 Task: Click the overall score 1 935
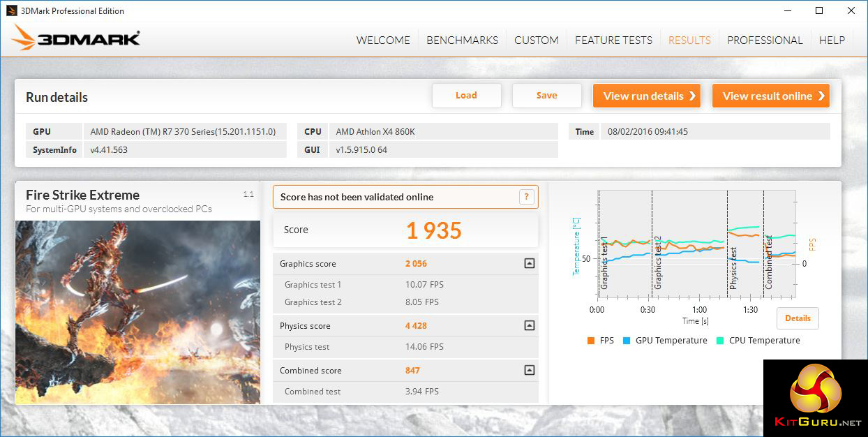pos(434,230)
